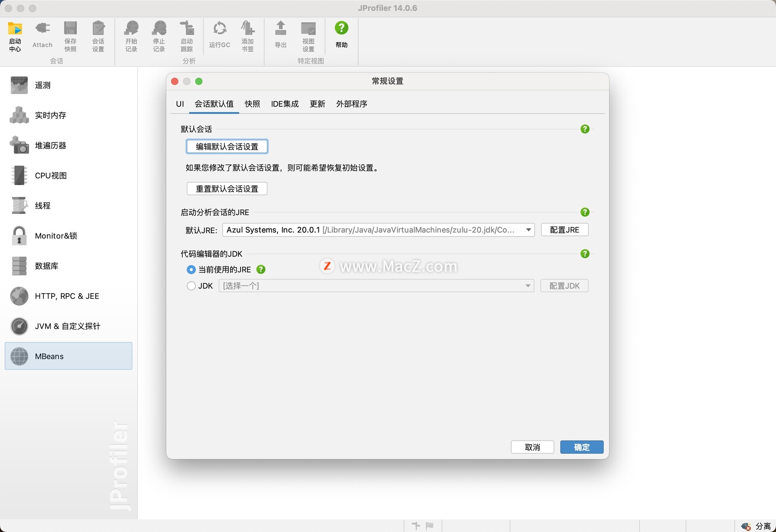Open 堆遍历器 heap walker in sidebar
This screenshot has height=532, width=776.
pyautogui.click(x=69, y=146)
